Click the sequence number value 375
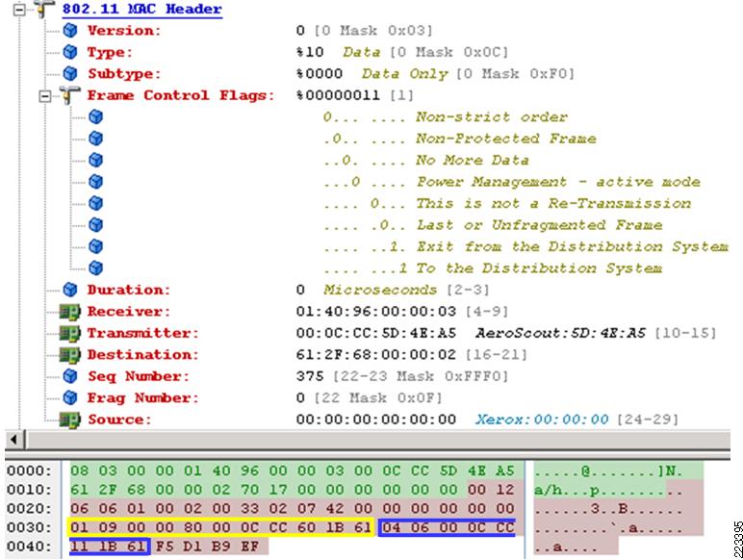 click(310, 376)
